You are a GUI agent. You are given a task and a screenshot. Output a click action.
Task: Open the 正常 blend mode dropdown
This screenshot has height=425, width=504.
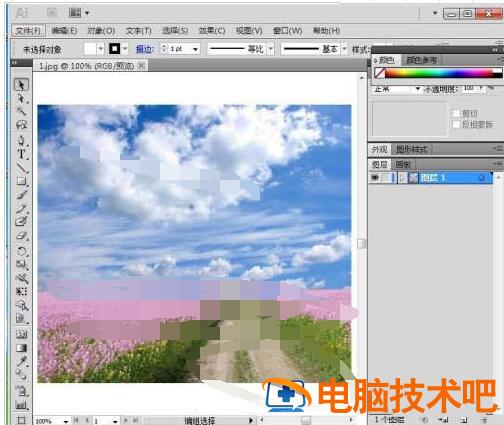tap(417, 89)
